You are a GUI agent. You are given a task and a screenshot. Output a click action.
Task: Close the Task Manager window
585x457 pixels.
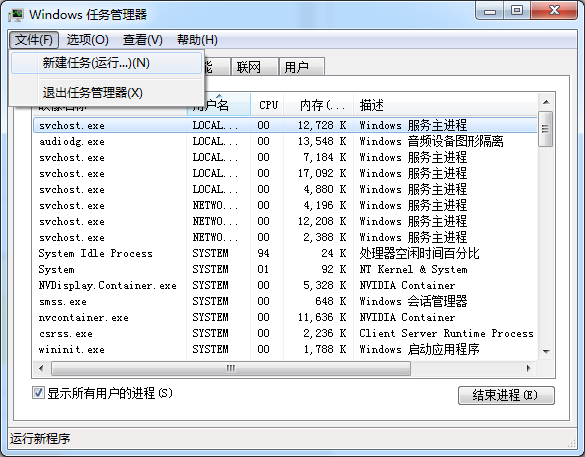[x=554, y=11]
